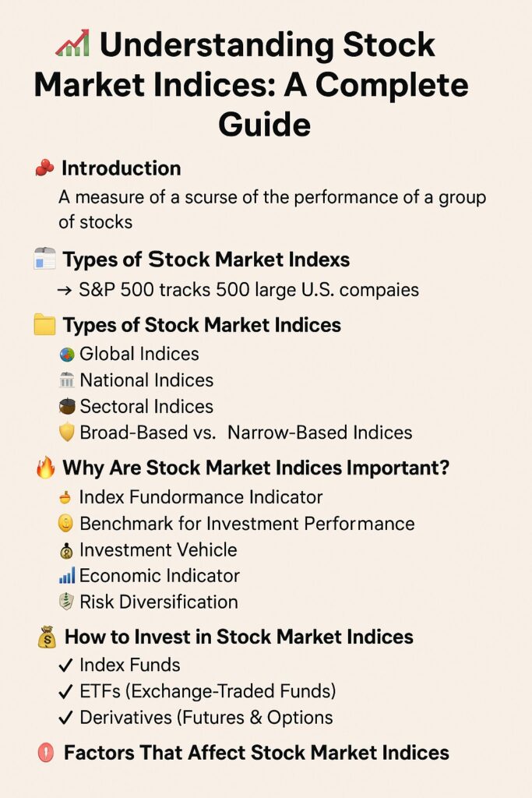The height and width of the screenshot is (798, 532).
Task: Click the bank building icon next to National Indices
Action: point(67,380)
